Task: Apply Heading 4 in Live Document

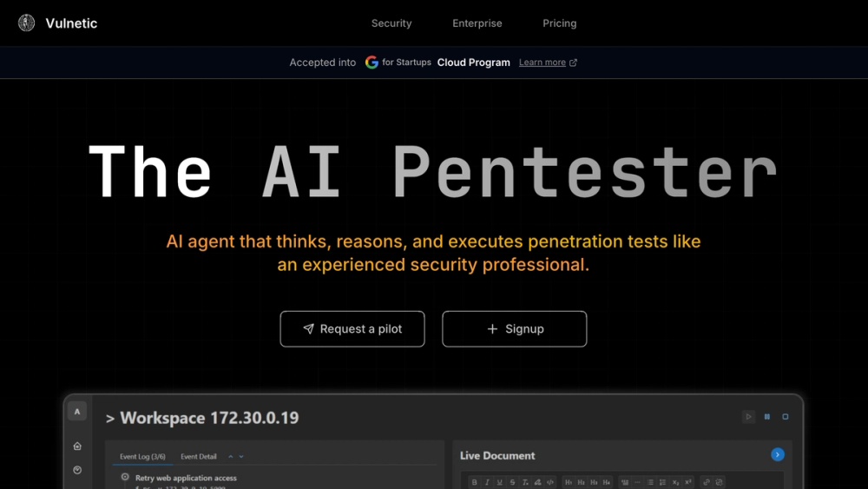Action: click(x=607, y=482)
